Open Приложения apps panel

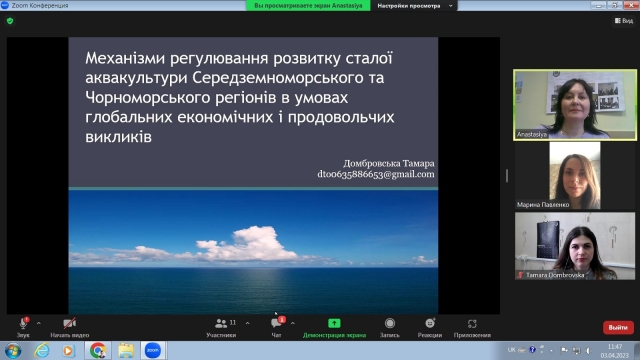tap(472, 328)
